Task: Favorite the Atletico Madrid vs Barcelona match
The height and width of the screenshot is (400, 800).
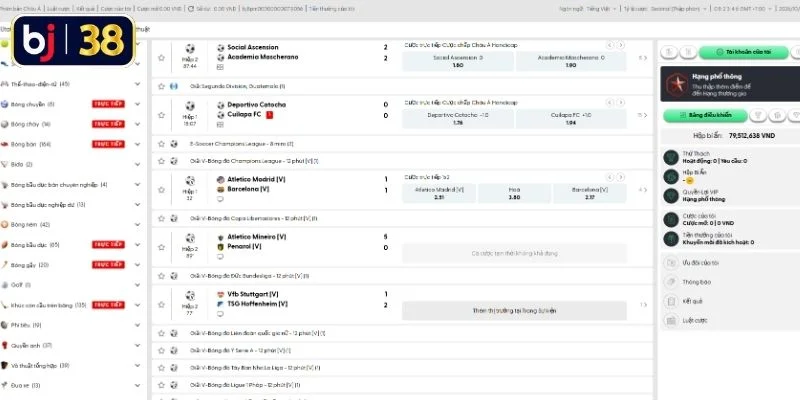Action: tap(161, 190)
